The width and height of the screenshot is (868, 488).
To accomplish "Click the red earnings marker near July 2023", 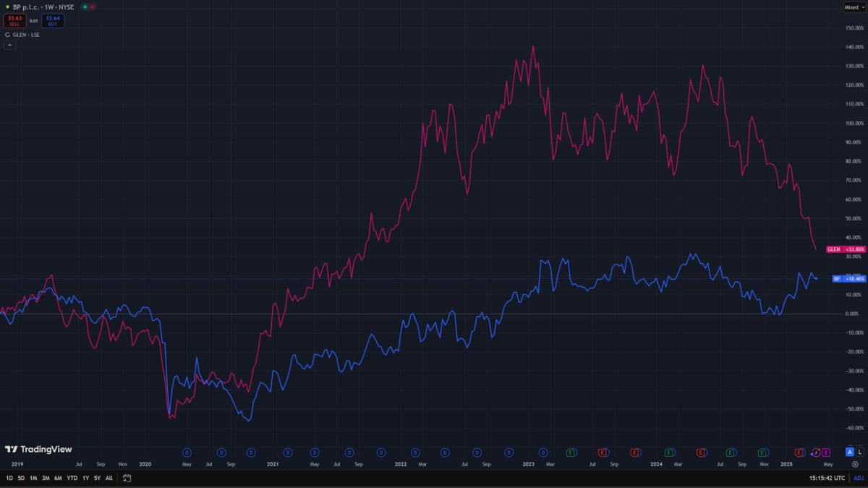I will point(602,453).
